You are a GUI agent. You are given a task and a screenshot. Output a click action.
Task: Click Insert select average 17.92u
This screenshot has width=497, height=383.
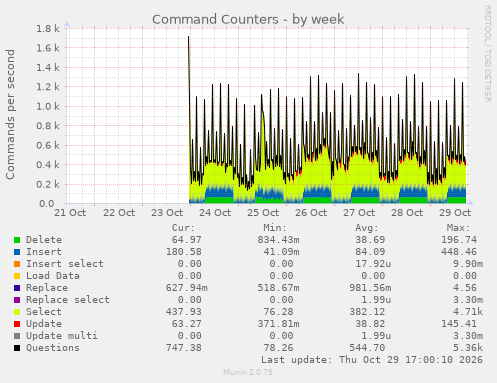(x=373, y=264)
